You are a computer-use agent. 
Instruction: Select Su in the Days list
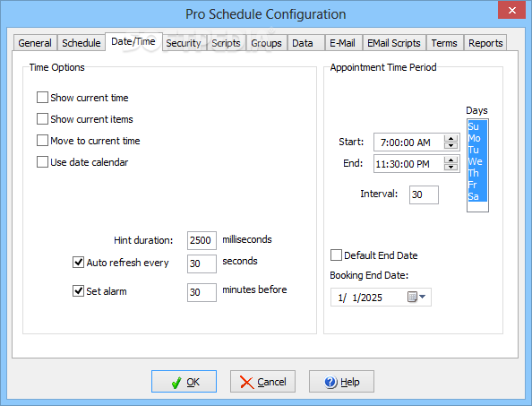pyautogui.click(x=477, y=126)
